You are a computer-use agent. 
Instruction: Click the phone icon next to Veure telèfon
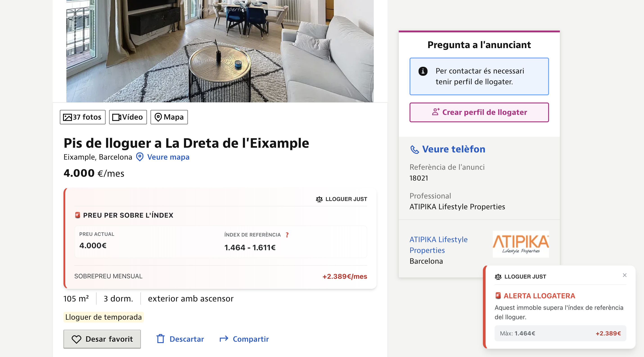414,149
